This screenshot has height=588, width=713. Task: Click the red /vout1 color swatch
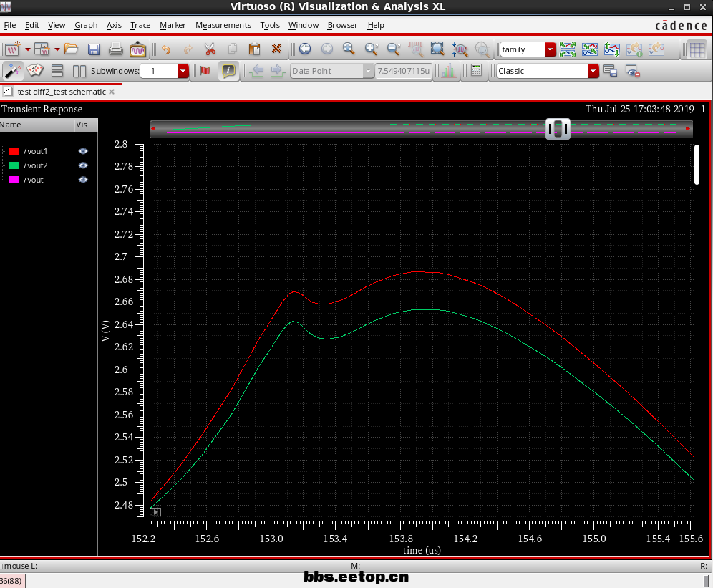click(14, 151)
